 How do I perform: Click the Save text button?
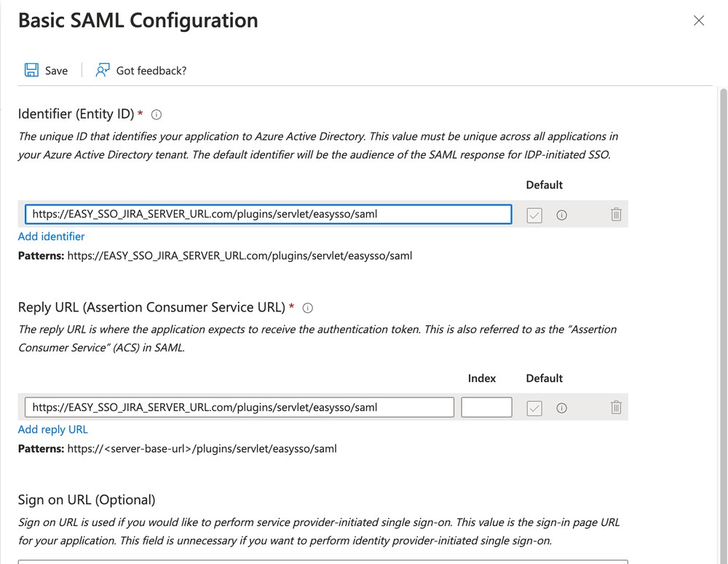click(x=56, y=71)
